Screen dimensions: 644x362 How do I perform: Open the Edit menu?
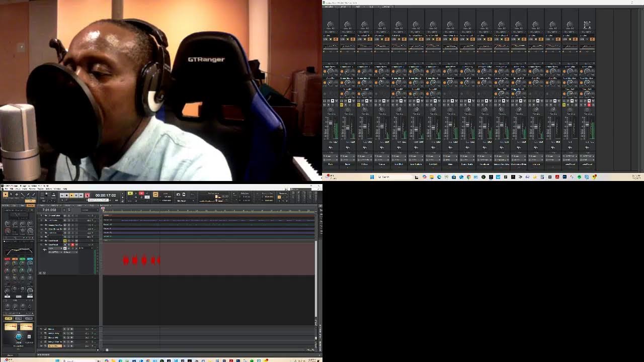pyautogui.click(x=12, y=189)
